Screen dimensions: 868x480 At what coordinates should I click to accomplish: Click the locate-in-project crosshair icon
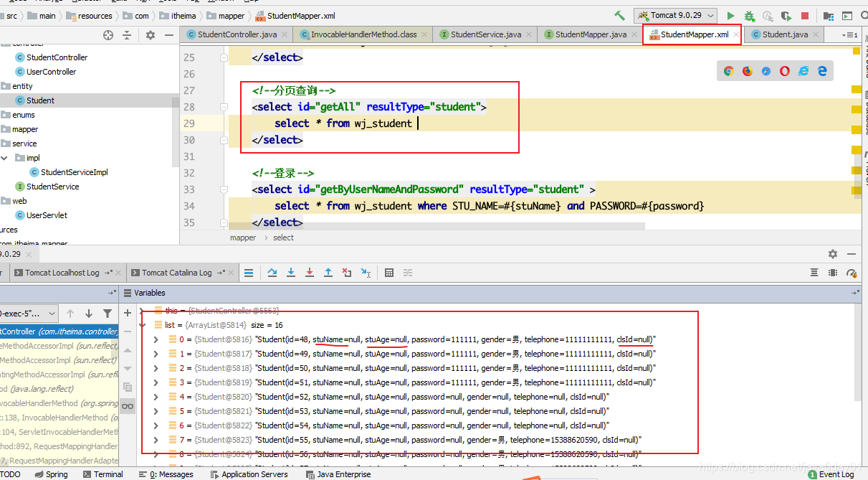coord(108,34)
